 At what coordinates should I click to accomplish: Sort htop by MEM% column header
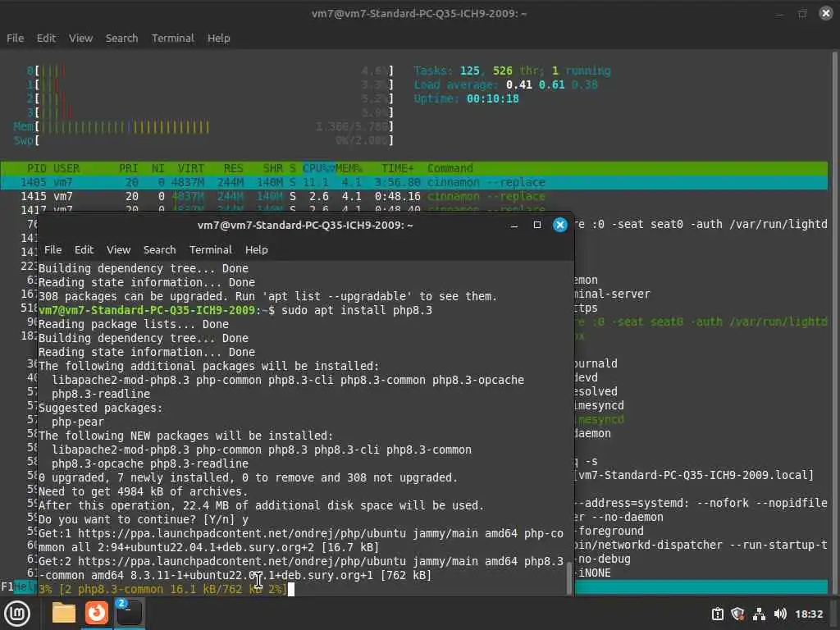(349, 168)
